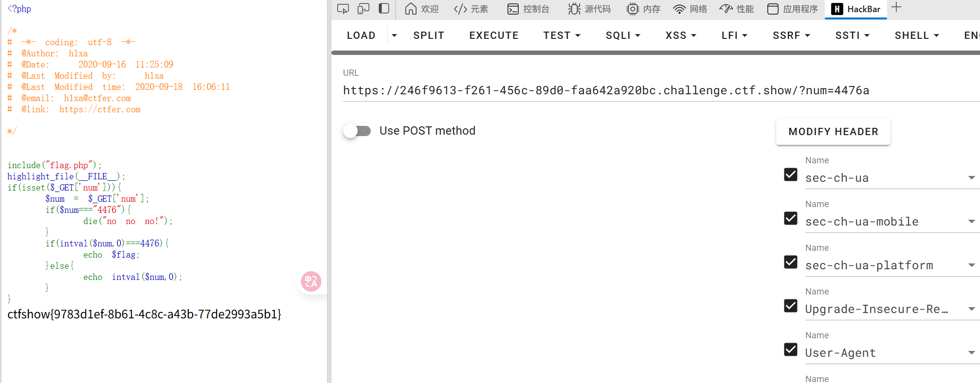The height and width of the screenshot is (383, 980).
Task: Expand the SQLI dropdown menu
Action: (x=623, y=35)
